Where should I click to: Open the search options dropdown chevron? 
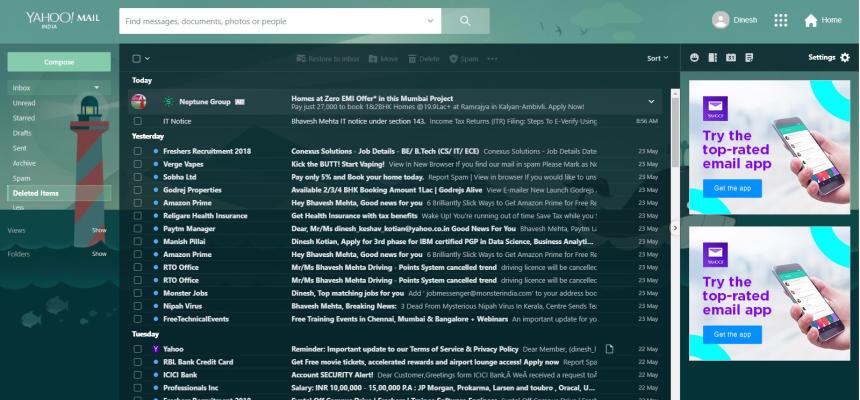click(431, 21)
